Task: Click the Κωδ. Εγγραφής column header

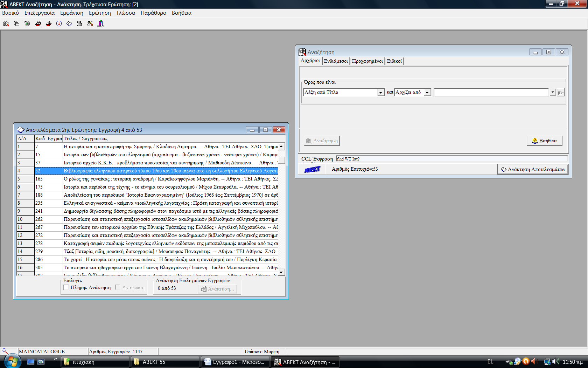Action: click(49, 138)
